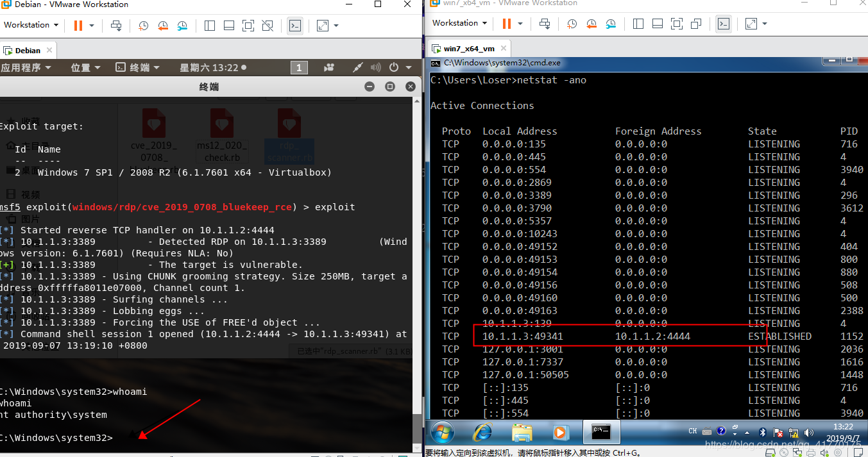Viewport: 868px width, 457px height.
Task: Enter full screen mode in Debian window
Action: click(248, 26)
